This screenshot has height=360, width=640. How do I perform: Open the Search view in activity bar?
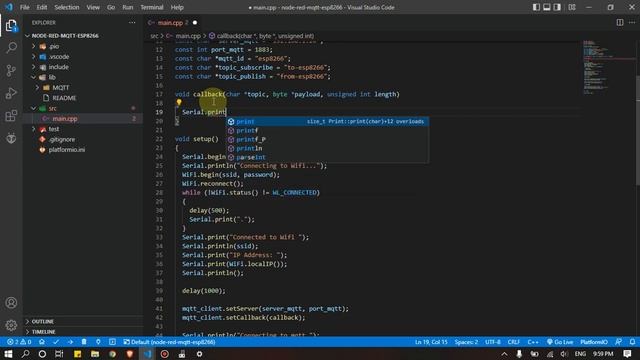(11, 48)
